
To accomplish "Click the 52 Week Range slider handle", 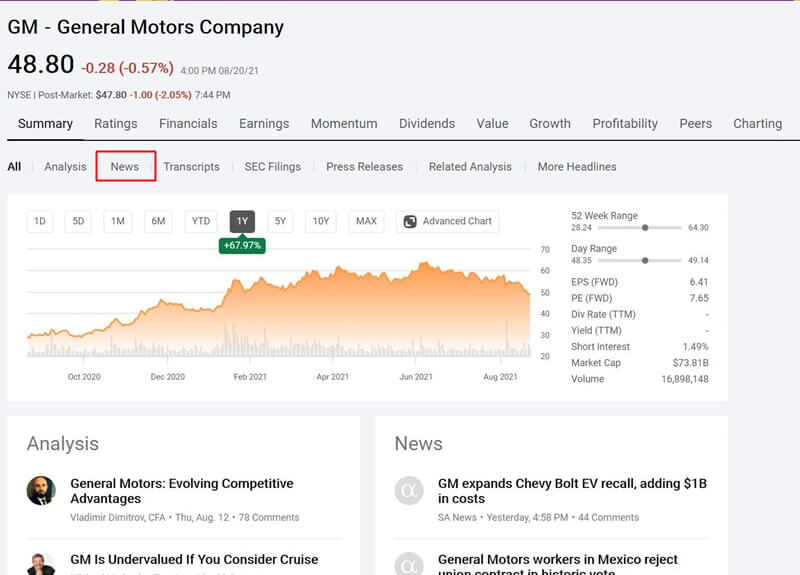I will point(645,228).
